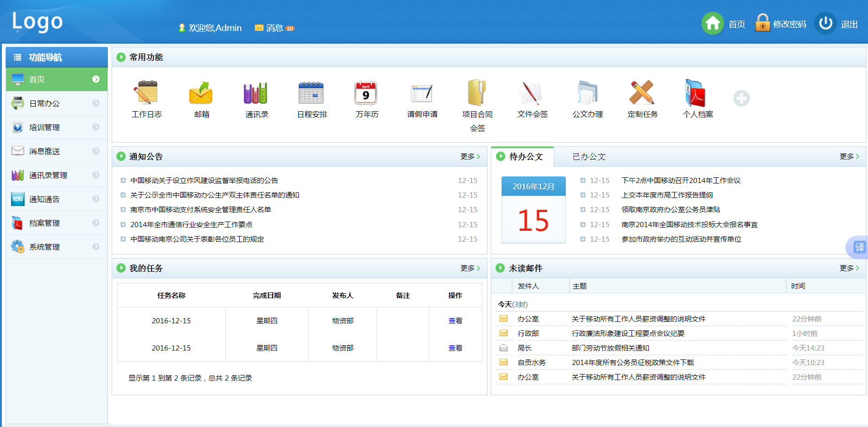Open the 工作日志 work log icon
This screenshot has width=868, height=427.
(146, 92)
